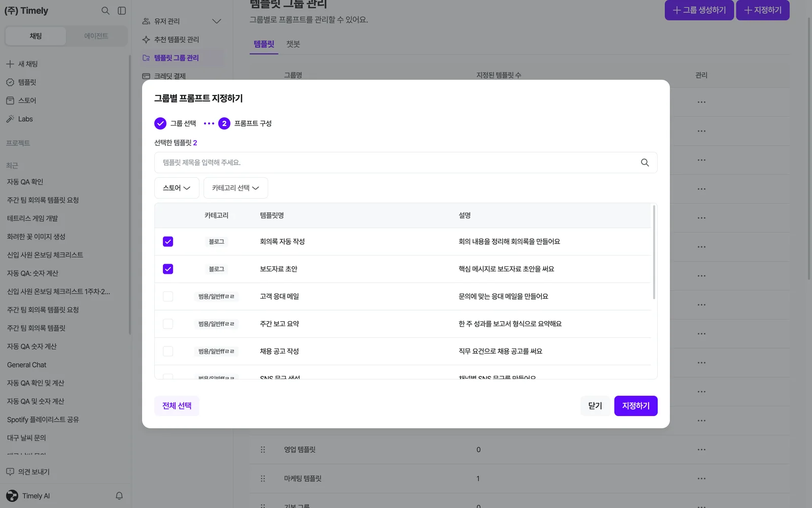The width and height of the screenshot is (812, 508).
Task: Open the three-dot menu for 영업 템플릿
Action: (x=701, y=450)
